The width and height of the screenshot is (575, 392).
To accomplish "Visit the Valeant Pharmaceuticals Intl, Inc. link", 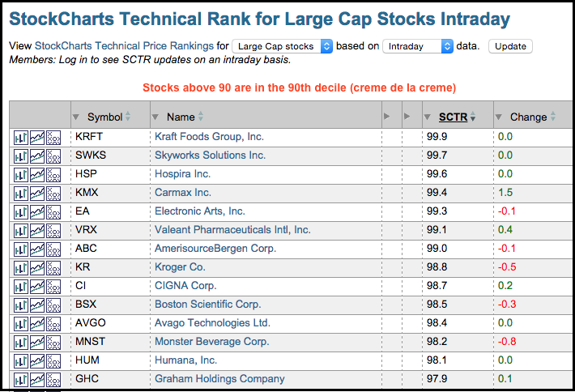I will 232,230.
